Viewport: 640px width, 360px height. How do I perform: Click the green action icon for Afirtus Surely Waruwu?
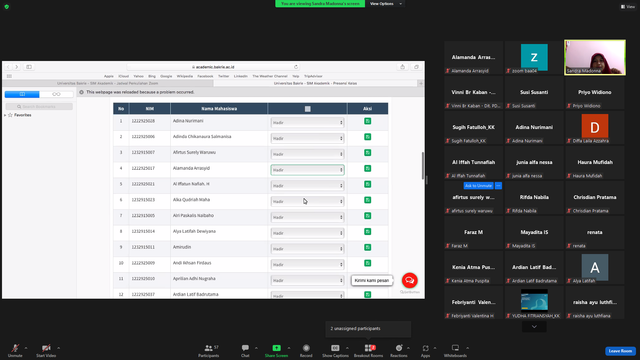(x=367, y=152)
